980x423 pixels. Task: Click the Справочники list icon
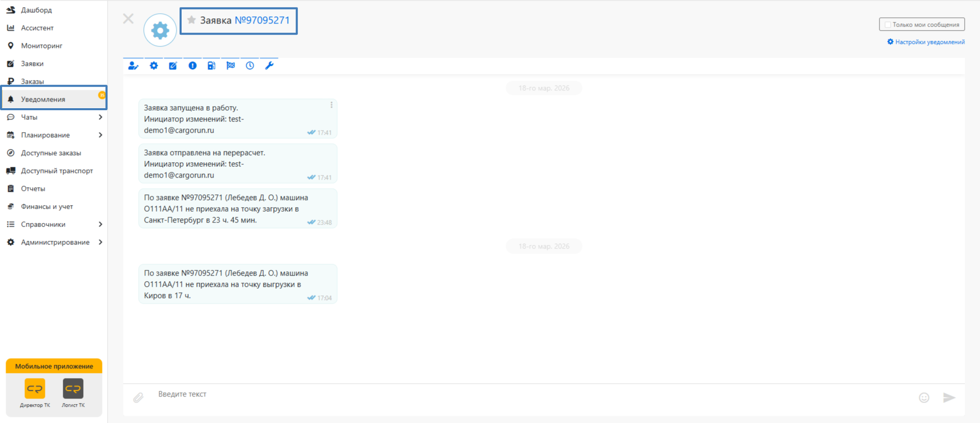point(10,224)
